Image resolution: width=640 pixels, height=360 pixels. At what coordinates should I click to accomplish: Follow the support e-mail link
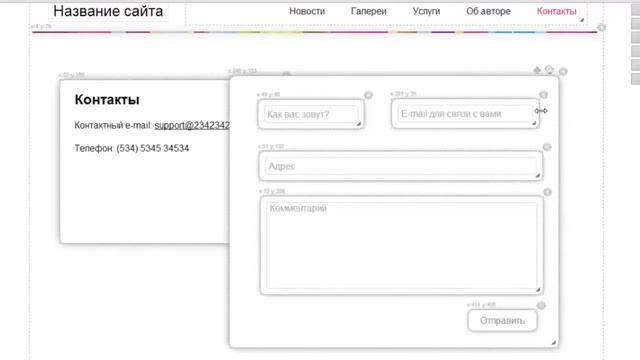192,125
